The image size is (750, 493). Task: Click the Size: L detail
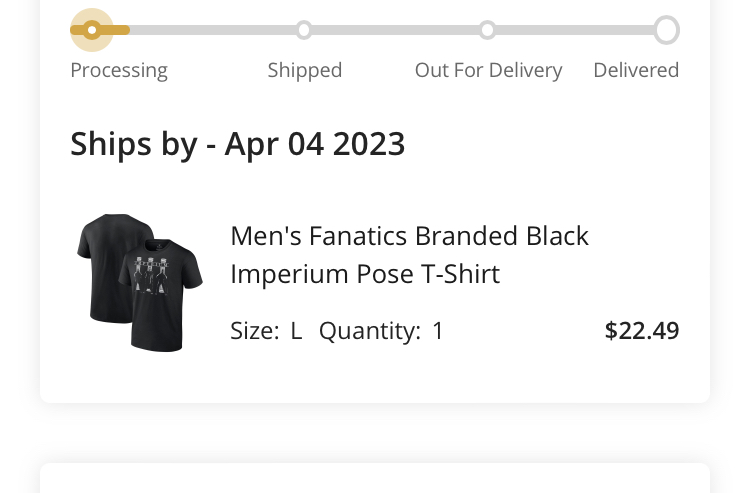point(266,331)
